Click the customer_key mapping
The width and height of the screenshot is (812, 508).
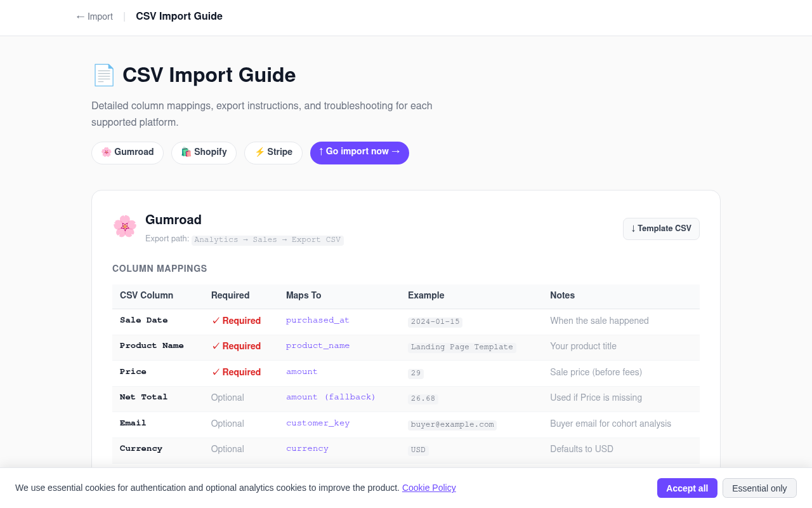point(318,424)
